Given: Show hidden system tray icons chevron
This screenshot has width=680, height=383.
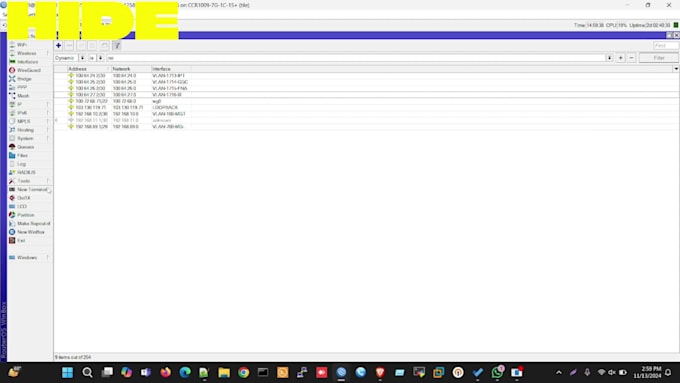Looking at the screenshot, I should pos(559,373).
